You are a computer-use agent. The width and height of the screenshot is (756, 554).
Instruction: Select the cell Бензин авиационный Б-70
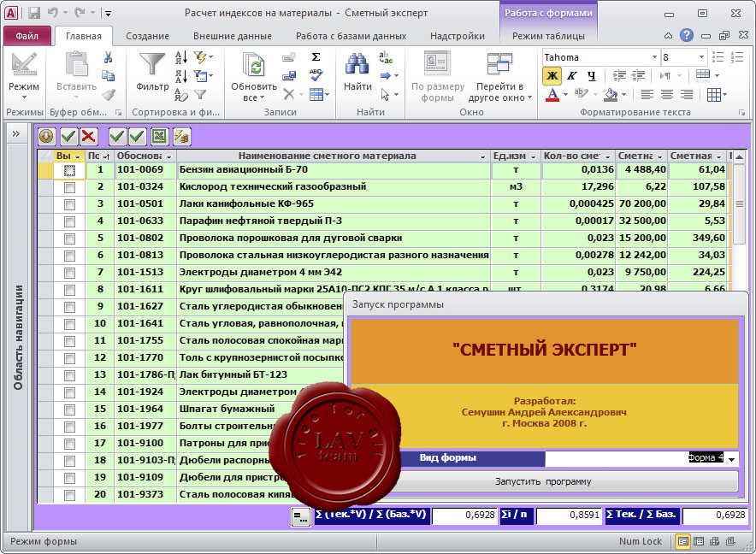(334, 170)
